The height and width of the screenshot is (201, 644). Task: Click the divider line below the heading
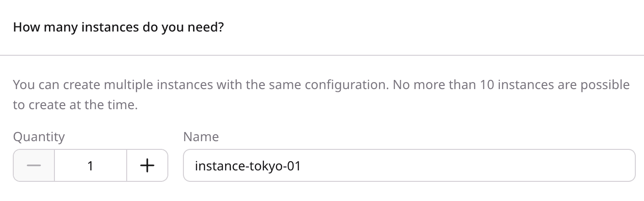[322, 55]
